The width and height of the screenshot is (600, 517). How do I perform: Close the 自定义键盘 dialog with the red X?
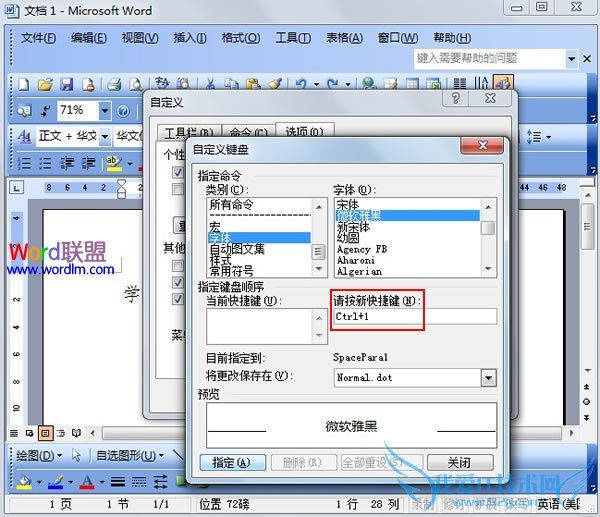483,146
